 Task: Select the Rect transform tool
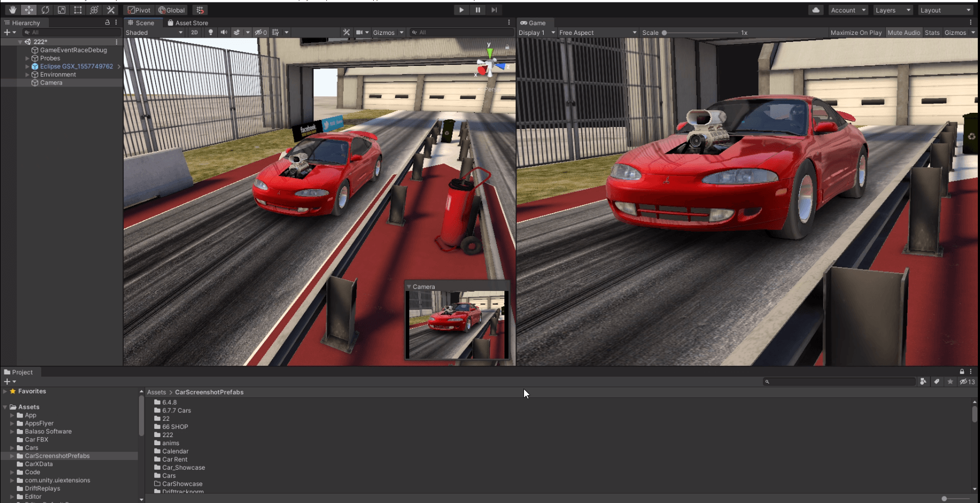(x=78, y=10)
